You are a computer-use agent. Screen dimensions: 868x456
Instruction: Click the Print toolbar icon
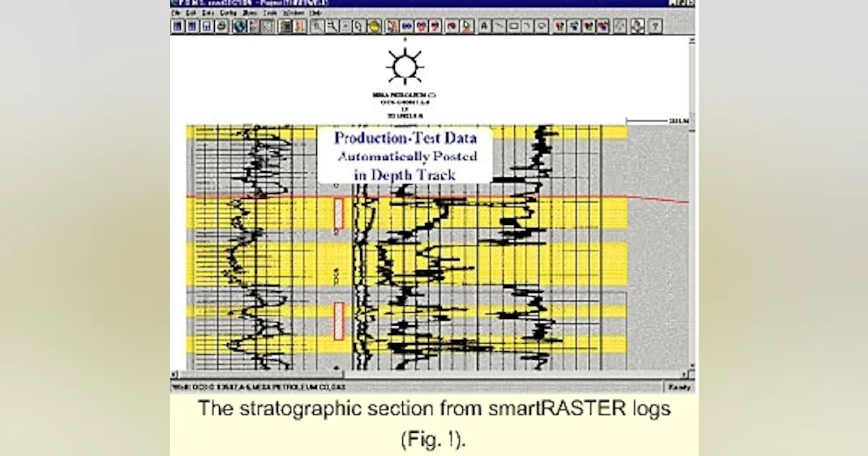(x=221, y=26)
